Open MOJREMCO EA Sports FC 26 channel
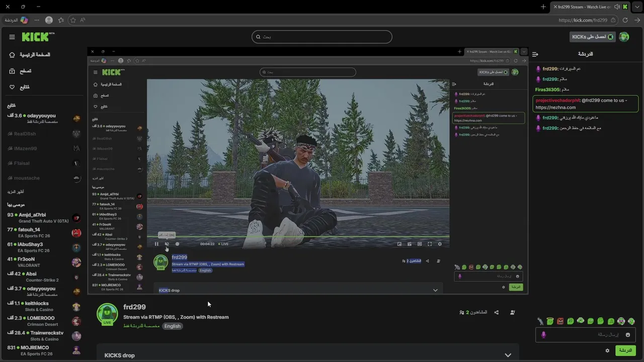Viewport: 644px width, 362px height. pos(44,350)
